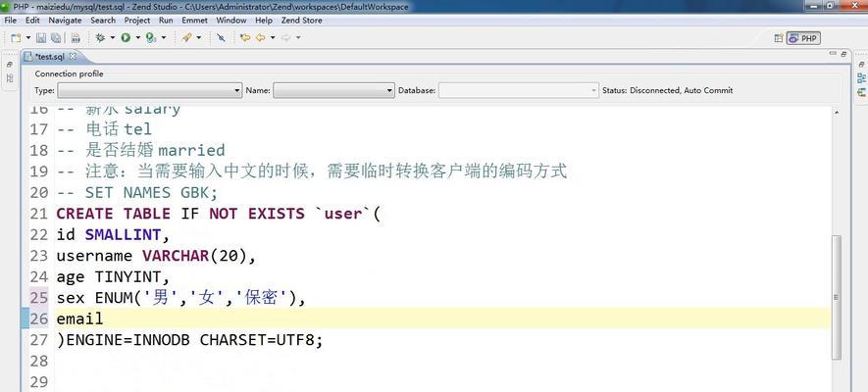Image resolution: width=868 pixels, height=392 pixels.
Task: Open the Outline view icon in right sidebar
Action: [861, 78]
